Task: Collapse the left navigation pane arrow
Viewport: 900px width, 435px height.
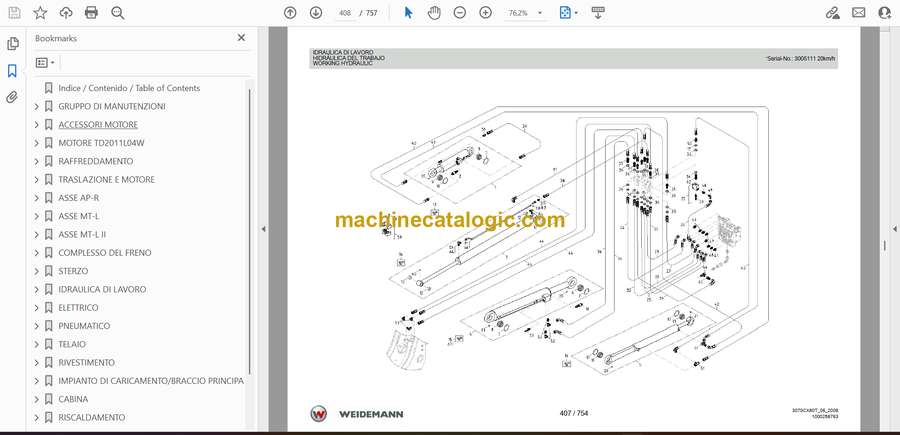Action: pos(263,229)
